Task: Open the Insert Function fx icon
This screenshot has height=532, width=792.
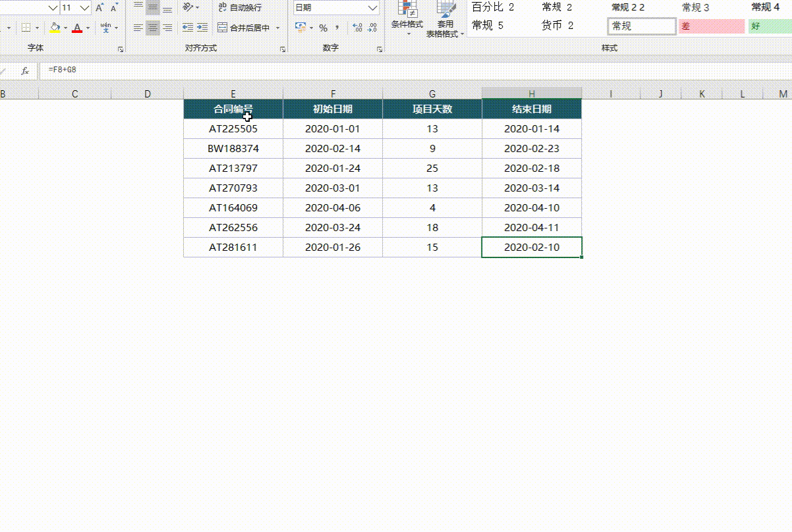Action: coord(25,70)
